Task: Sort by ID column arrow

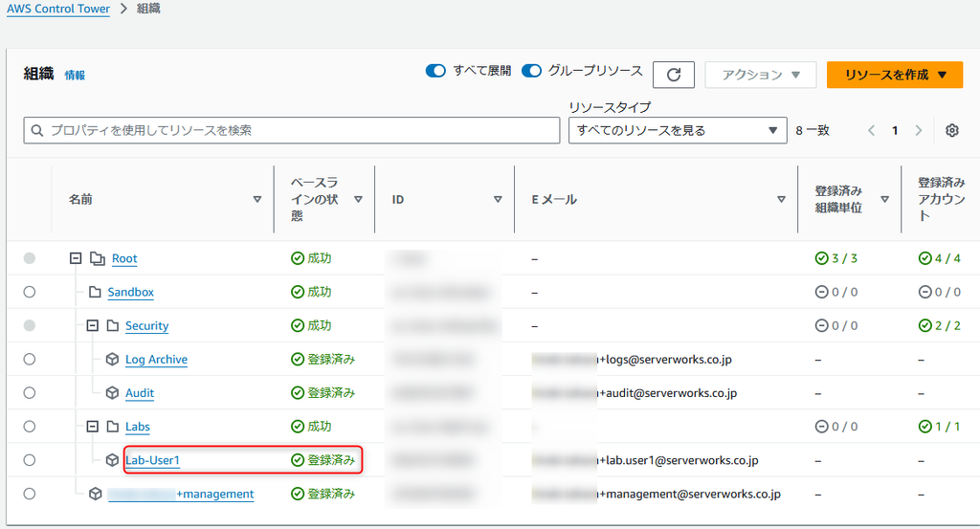Action: coord(498,199)
